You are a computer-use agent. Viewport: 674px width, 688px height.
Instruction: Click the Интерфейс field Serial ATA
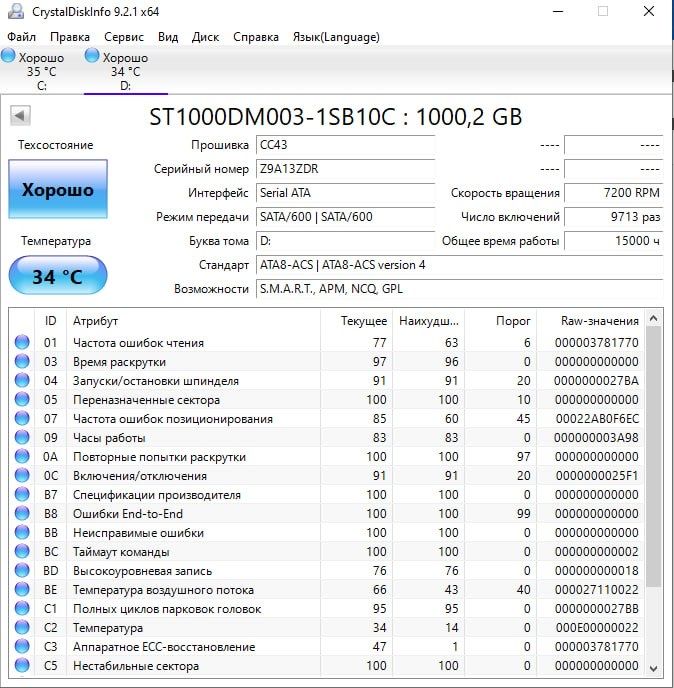(x=345, y=193)
